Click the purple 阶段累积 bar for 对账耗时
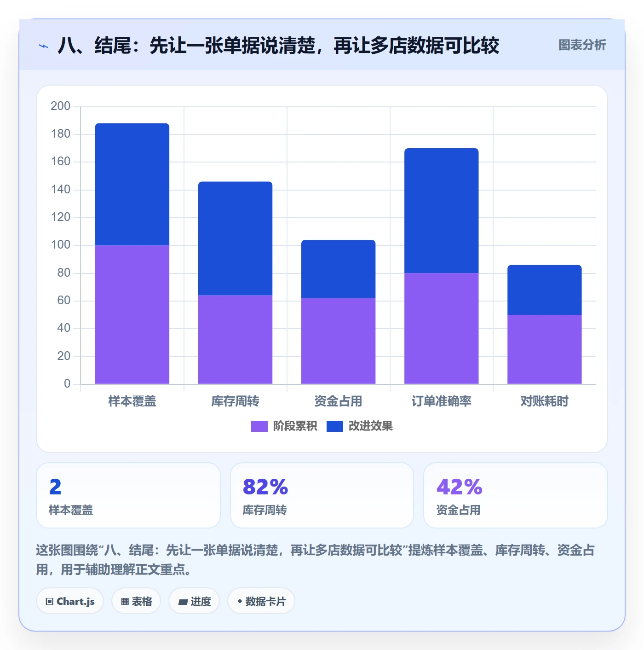 coord(544,349)
